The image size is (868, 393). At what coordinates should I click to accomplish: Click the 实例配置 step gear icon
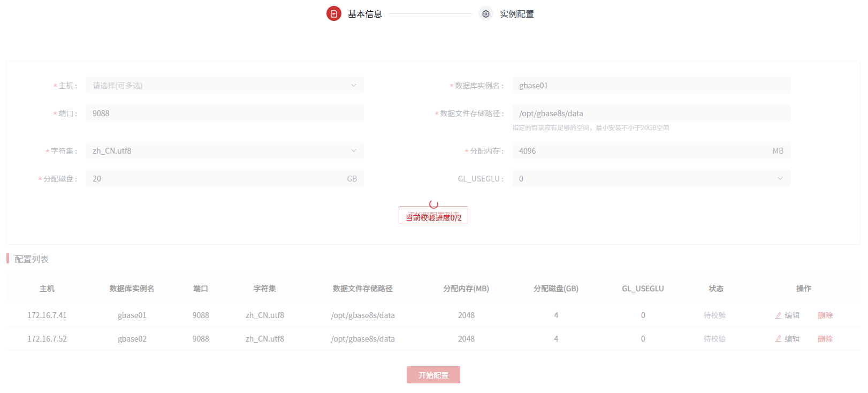coord(485,14)
